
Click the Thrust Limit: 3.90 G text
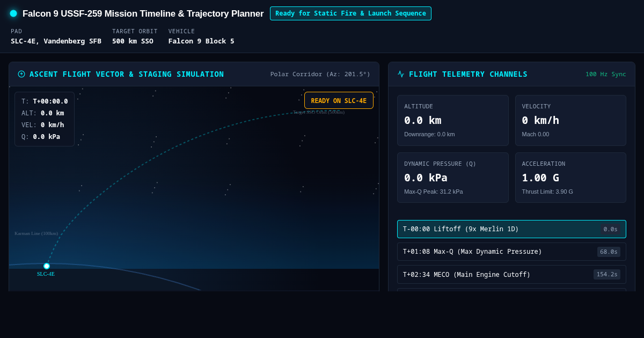(x=547, y=192)
